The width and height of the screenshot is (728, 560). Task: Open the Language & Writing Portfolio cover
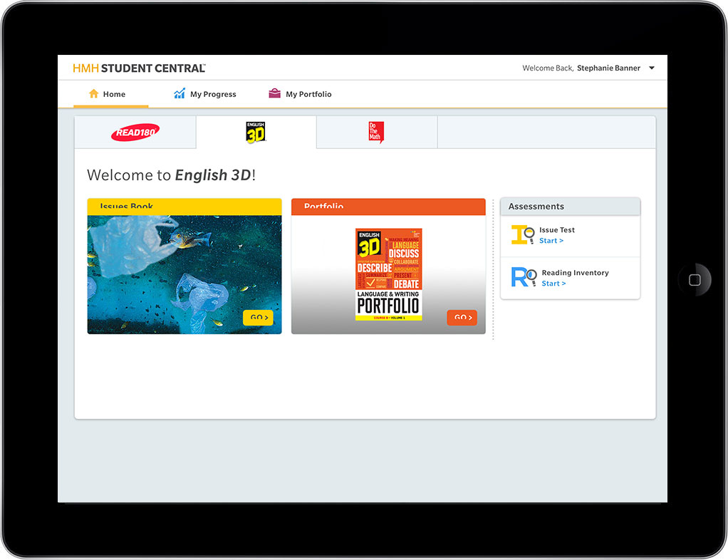(389, 274)
